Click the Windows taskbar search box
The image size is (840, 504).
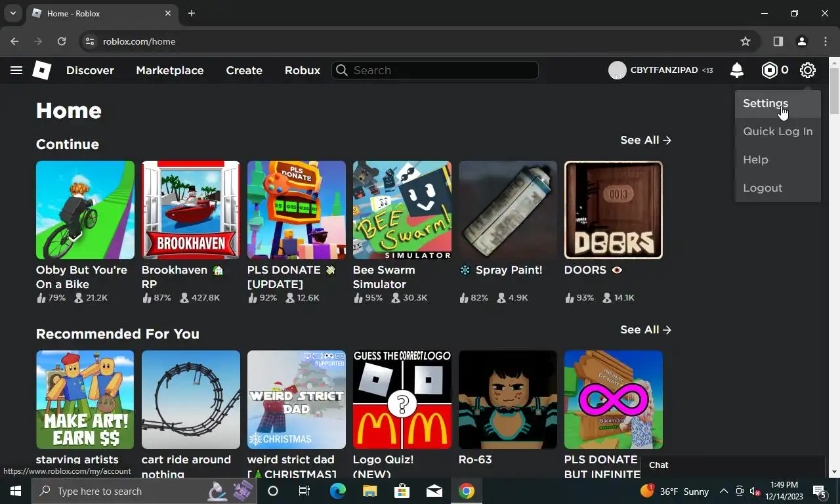(x=144, y=491)
